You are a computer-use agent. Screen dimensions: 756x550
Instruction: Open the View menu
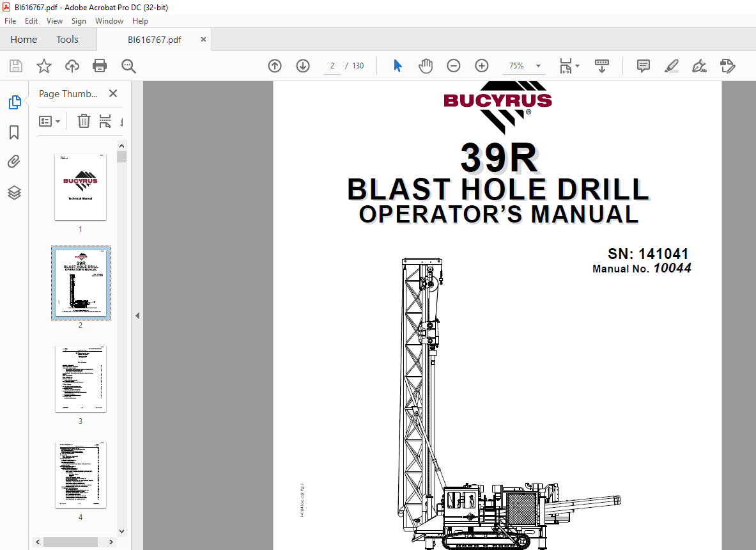[x=54, y=21]
